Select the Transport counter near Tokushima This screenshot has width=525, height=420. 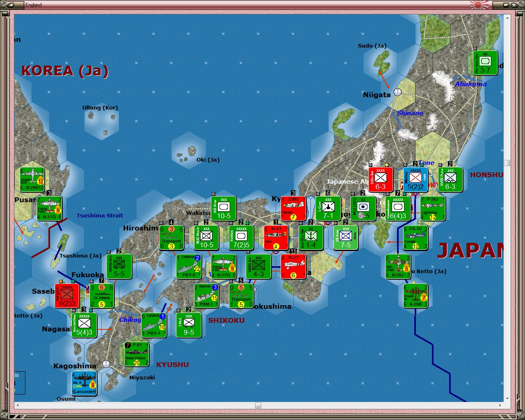[241, 296]
